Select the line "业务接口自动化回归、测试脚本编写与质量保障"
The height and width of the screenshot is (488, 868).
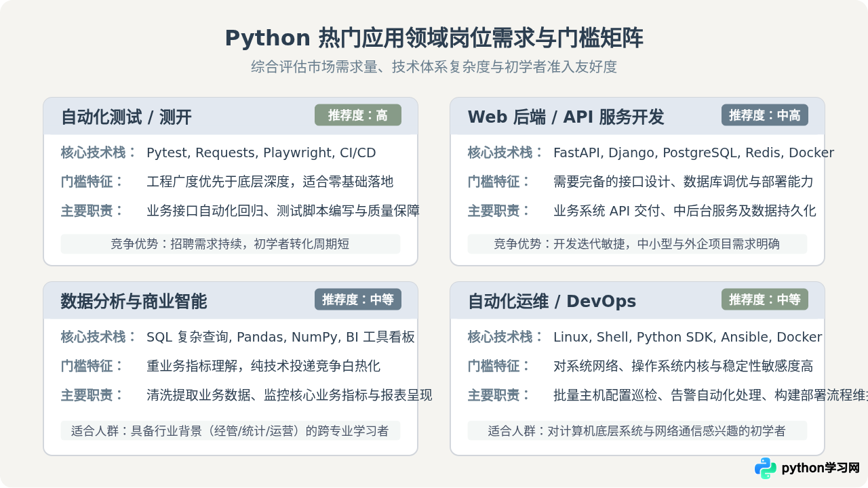pyautogui.click(x=283, y=211)
